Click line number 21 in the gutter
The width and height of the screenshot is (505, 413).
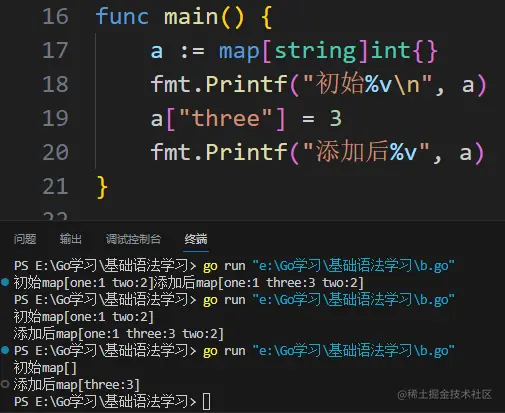click(55, 186)
